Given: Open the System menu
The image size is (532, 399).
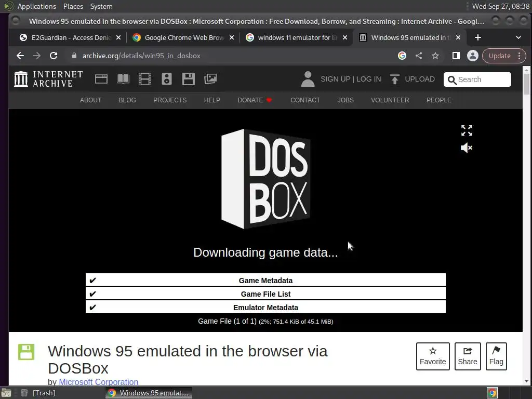Looking at the screenshot, I should (x=101, y=6).
